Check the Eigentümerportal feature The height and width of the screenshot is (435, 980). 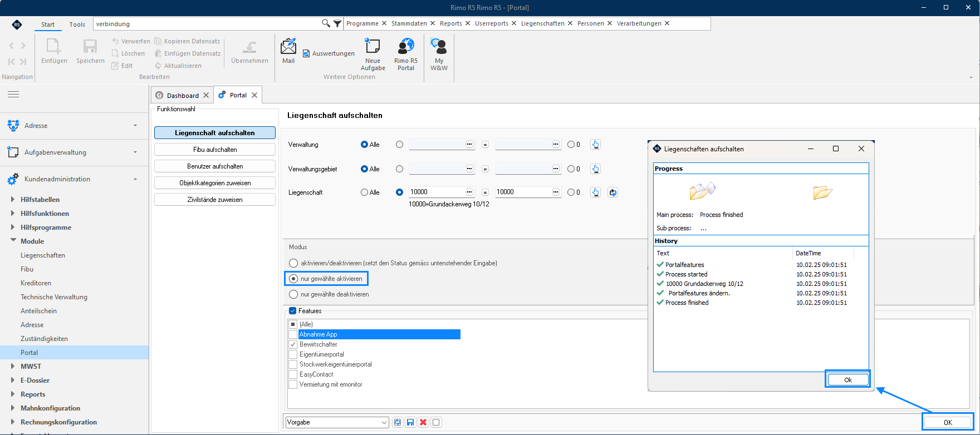click(x=293, y=354)
